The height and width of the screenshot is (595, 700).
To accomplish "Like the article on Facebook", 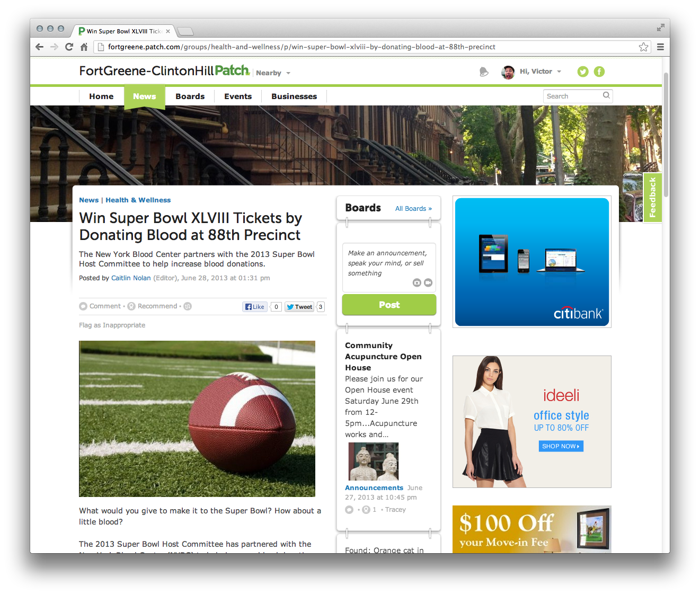I will click(x=255, y=307).
